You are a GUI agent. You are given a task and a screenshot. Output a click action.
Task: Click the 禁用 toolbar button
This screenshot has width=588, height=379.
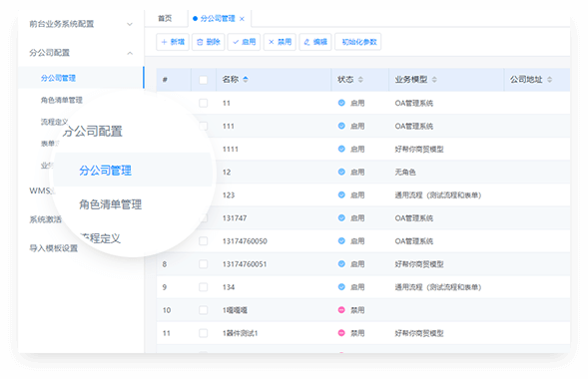tap(280, 42)
